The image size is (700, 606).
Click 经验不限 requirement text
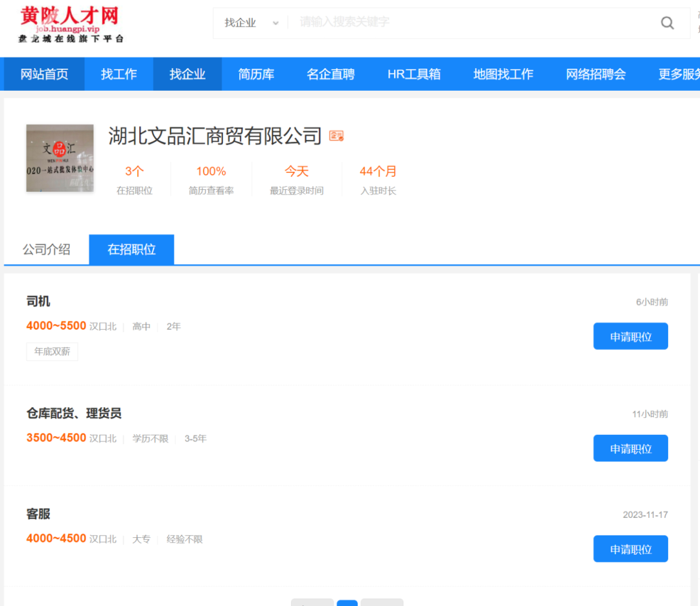click(x=184, y=539)
